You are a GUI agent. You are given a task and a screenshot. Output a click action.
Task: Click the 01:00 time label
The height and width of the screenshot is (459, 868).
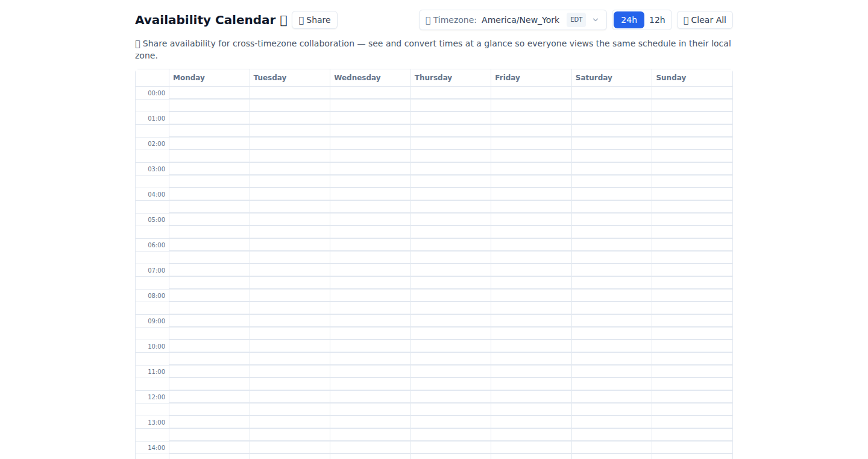[156, 118]
